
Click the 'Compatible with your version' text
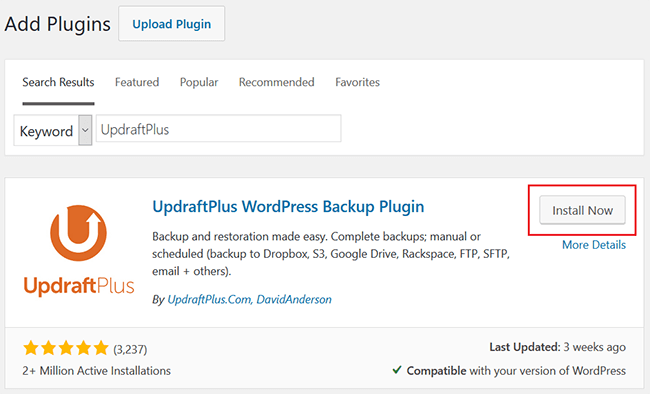pyautogui.click(x=516, y=370)
